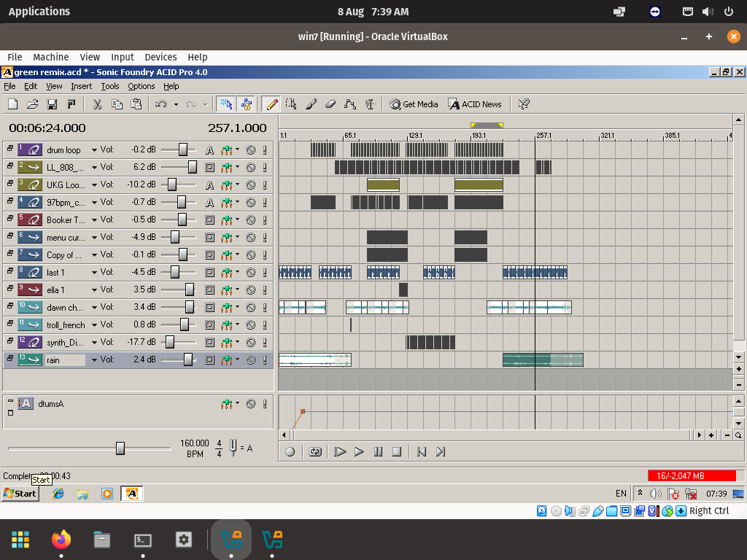Open LL_808 track Vol dropdown arrow
This screenshot has width=747, height=560.
pos(94,168)
